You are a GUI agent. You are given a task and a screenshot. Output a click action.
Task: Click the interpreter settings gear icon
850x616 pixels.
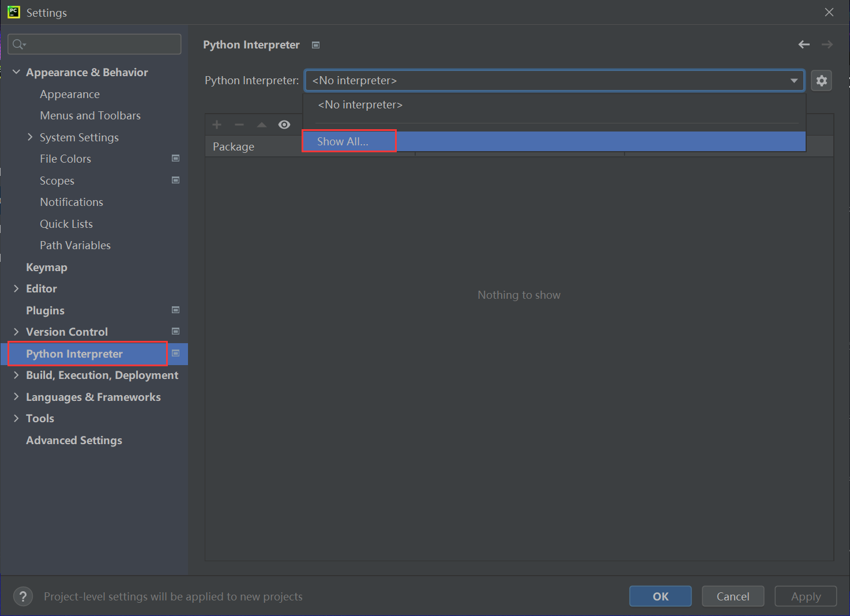[821, 81]
